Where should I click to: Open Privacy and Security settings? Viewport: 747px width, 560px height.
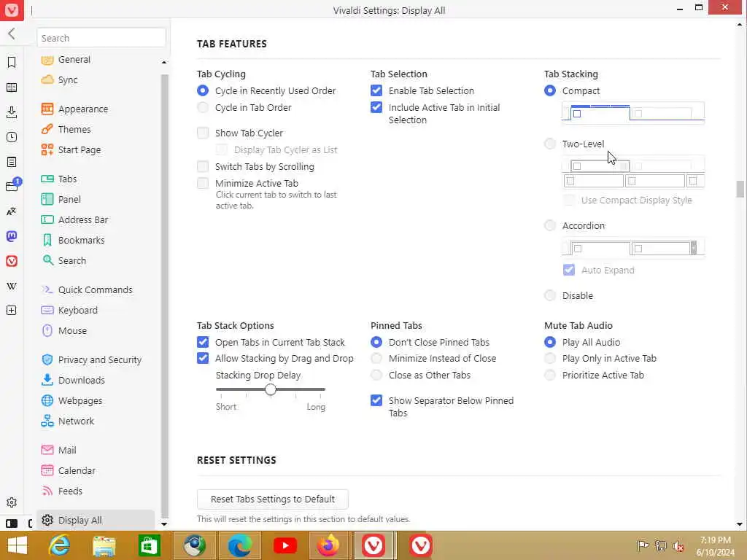pyautogui.click(x=91, y=360)
